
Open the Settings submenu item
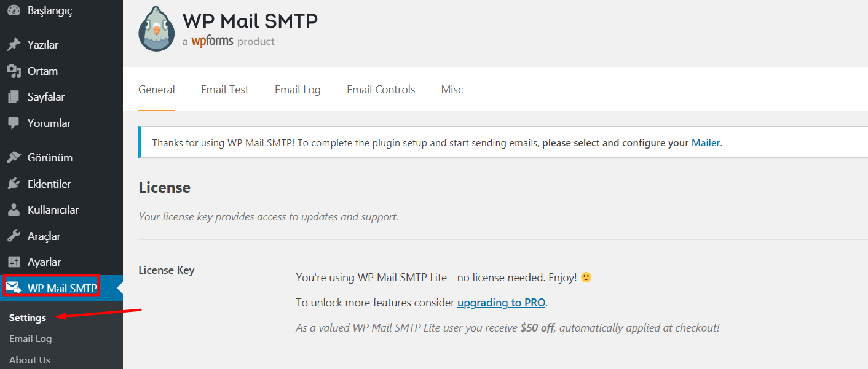pyautogui.click(x=28, y=318)
